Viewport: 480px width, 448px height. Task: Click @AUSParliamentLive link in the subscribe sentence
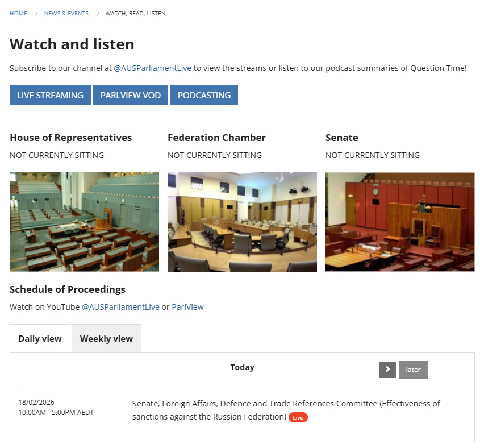[152, 68]
